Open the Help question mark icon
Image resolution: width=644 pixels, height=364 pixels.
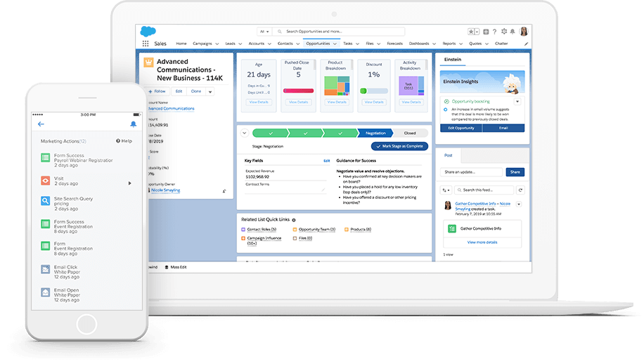pyautogui.click(x=494, y=32)
